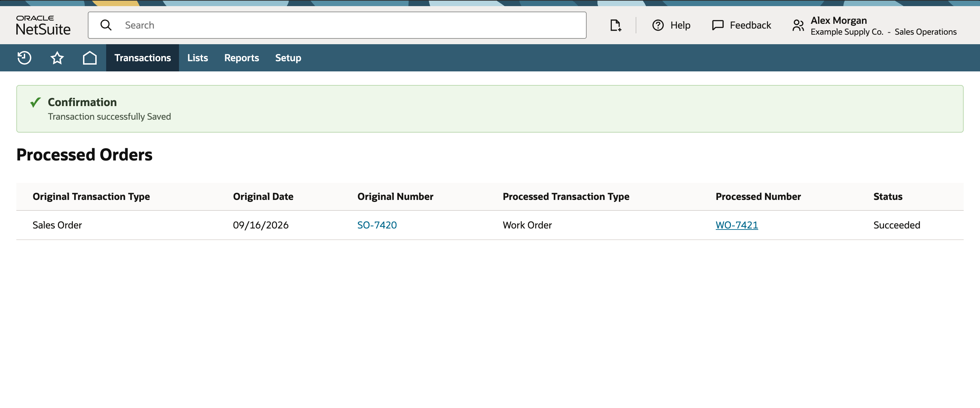Click the Feedback text link
Image resolution: width=980 pixels, height=408 pixels.
[x=750, y=25]
